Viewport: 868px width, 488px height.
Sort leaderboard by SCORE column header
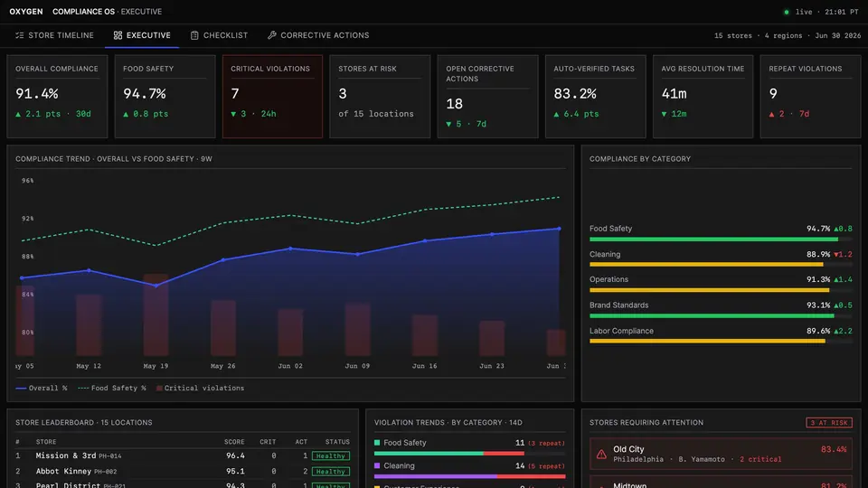(x=234, y=442)
